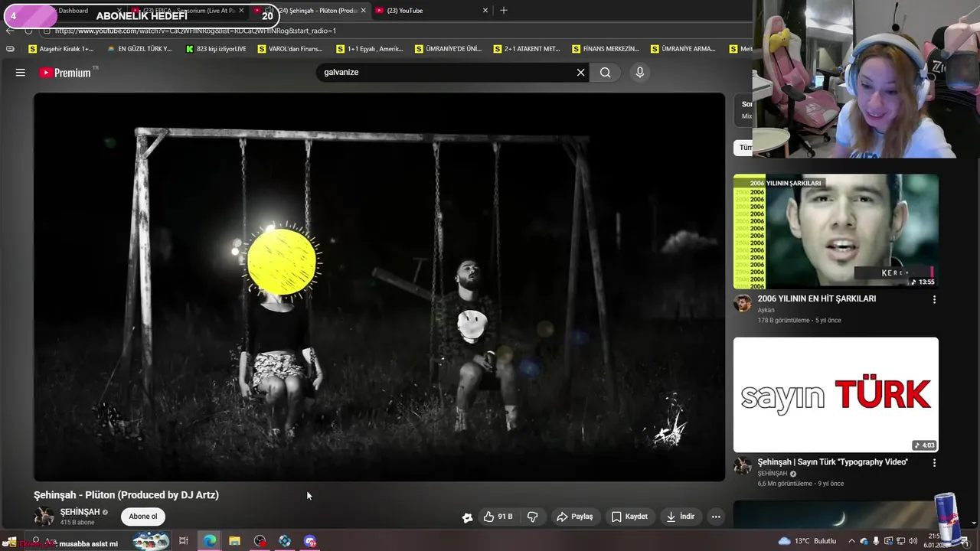Click the 'Aykan' channel name text
Screen dimensions: 980x551
pyautogui.click(x=766, y=310)
